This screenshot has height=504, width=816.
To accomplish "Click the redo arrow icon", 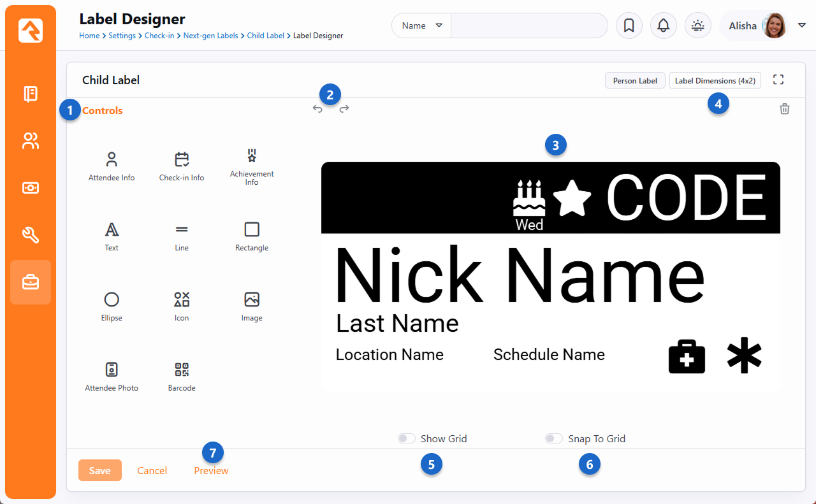I will 344,109.
